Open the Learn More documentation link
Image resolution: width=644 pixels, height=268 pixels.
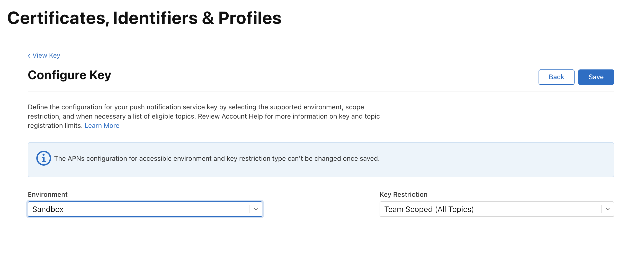(x=102, y=125)
